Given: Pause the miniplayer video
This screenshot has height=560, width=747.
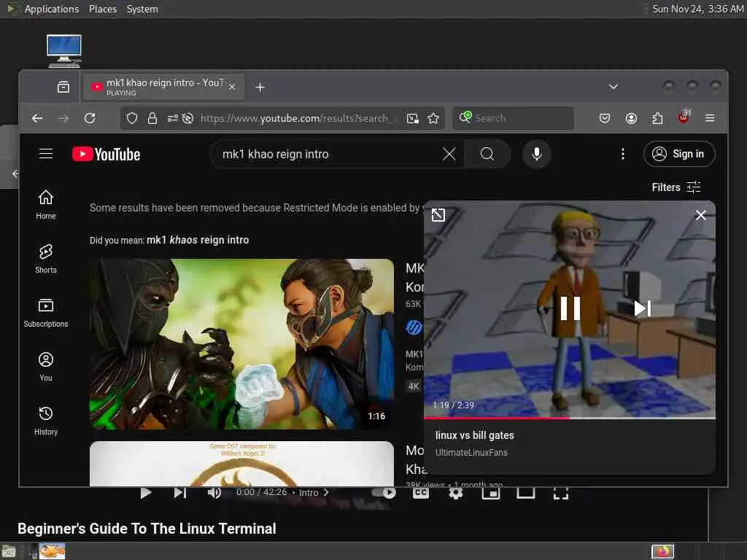Looking at the screenshot, I should 570,308.
